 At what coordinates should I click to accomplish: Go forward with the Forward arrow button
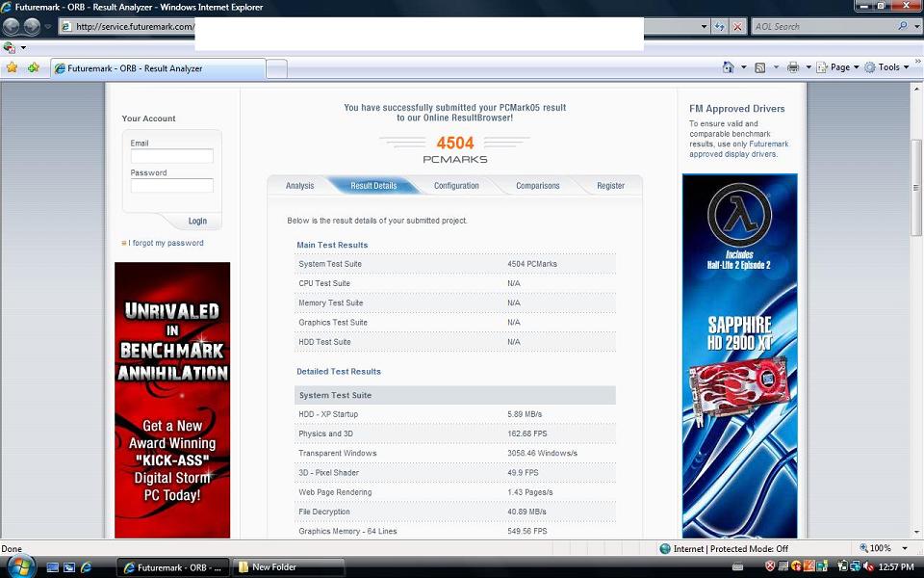click(x=32, y=26)
